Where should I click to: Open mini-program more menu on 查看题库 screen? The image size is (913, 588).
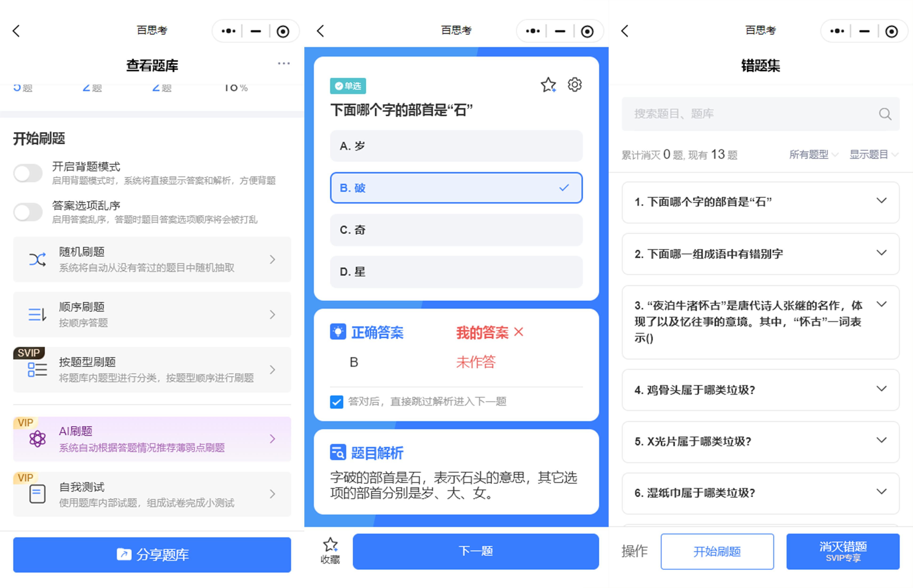point(228,31)
